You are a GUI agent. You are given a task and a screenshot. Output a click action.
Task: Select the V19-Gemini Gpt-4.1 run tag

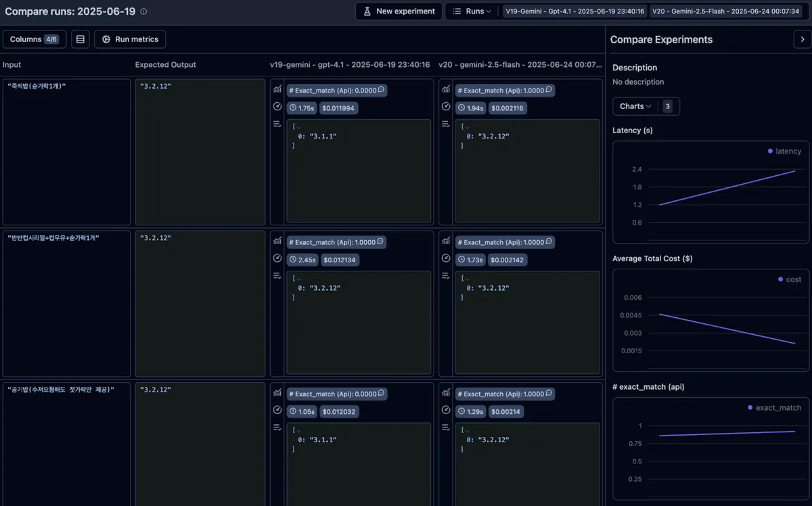tap(574, 11)
